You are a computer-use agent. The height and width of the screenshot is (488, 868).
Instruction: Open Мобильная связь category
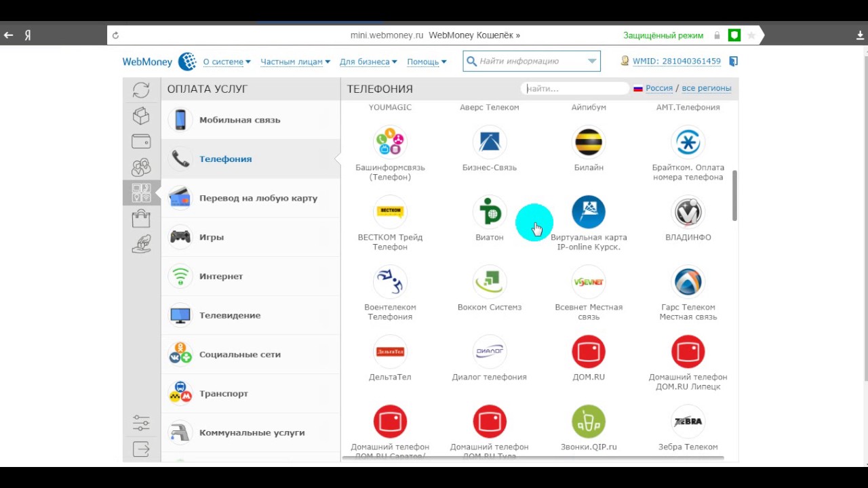(x=251, y=120)
